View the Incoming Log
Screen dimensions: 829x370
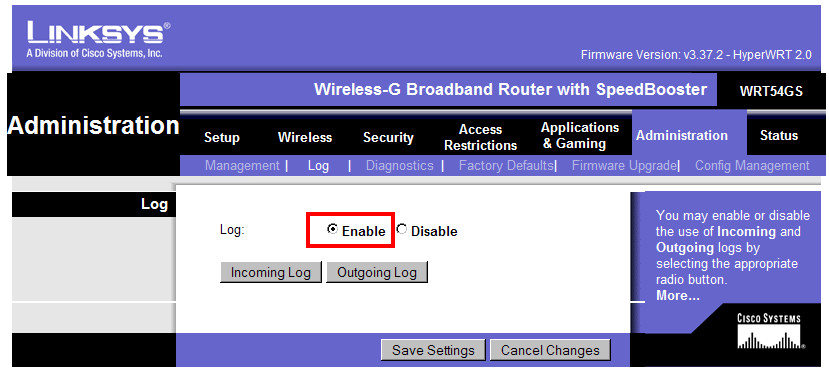pos(270,273)
